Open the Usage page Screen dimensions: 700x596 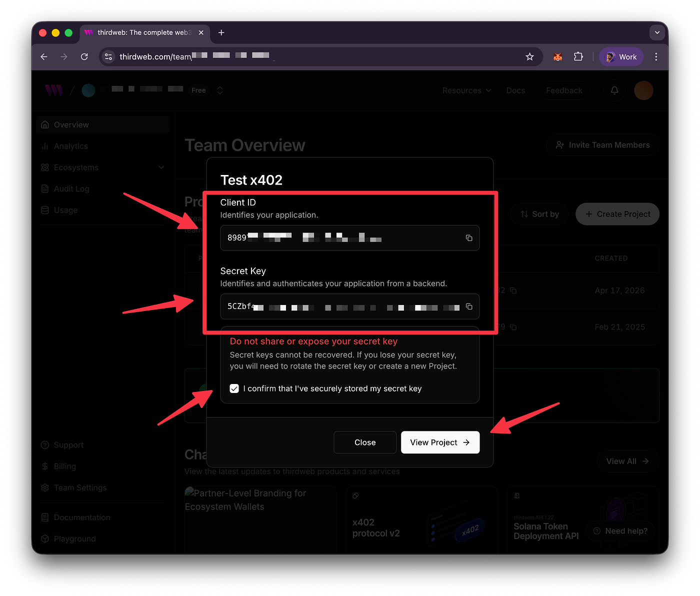coord(103,210)
